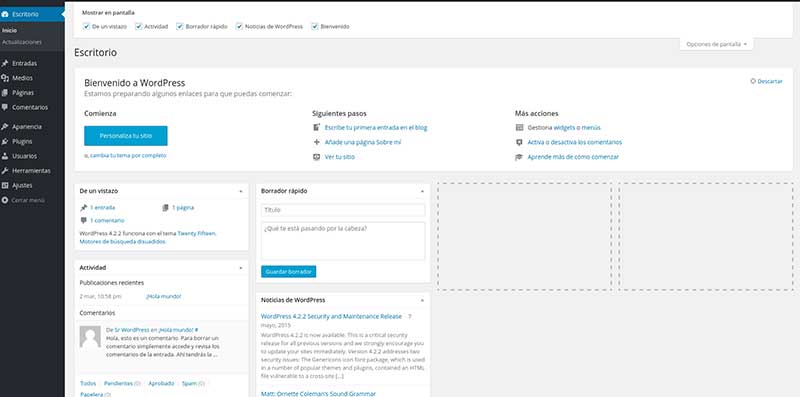The image size is (800, 397).
Task: Click the pushpin icon beside 1 entrada
Action: pyautogui.click(x=84, y=208)
